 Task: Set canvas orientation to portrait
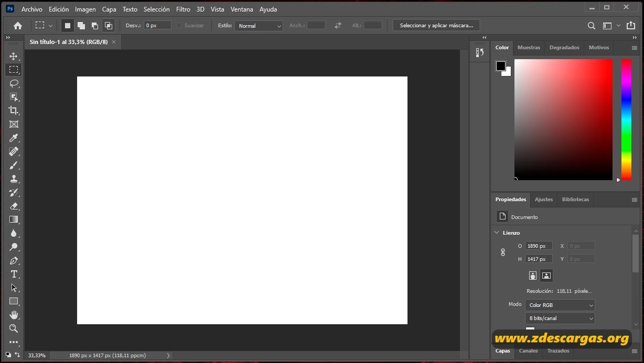[533, 276]
